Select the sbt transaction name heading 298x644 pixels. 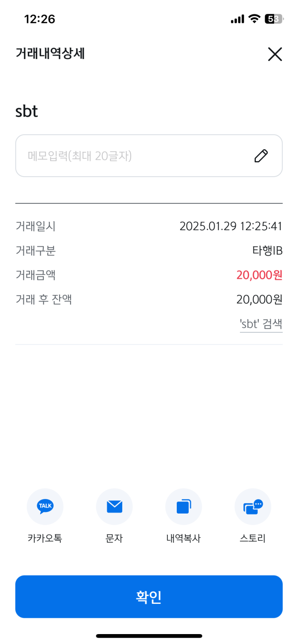27,111
